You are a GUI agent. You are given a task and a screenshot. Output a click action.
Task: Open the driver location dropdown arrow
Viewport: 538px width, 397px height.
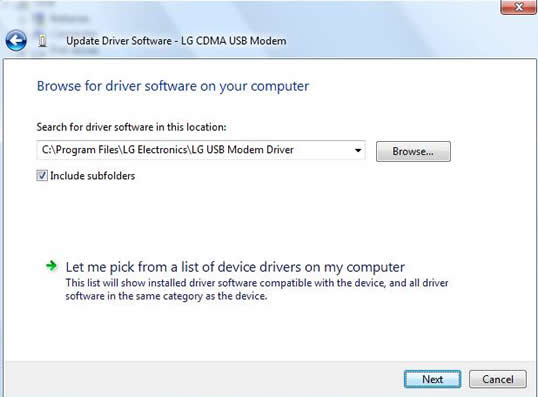(x=358, y=150)
